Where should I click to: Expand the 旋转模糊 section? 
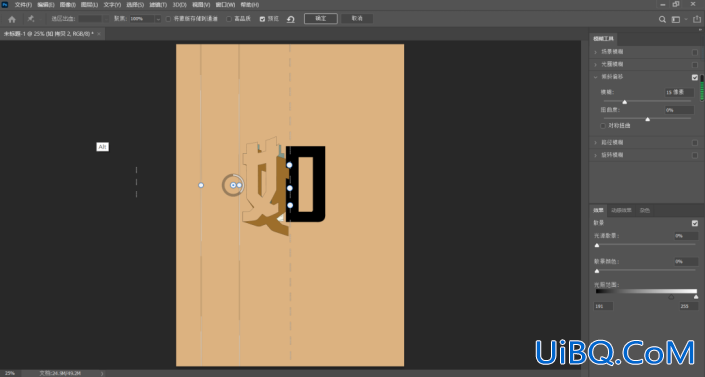(x=596, y=155)
